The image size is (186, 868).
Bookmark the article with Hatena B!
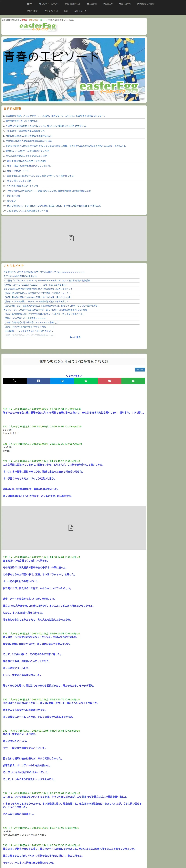[62, 381]
